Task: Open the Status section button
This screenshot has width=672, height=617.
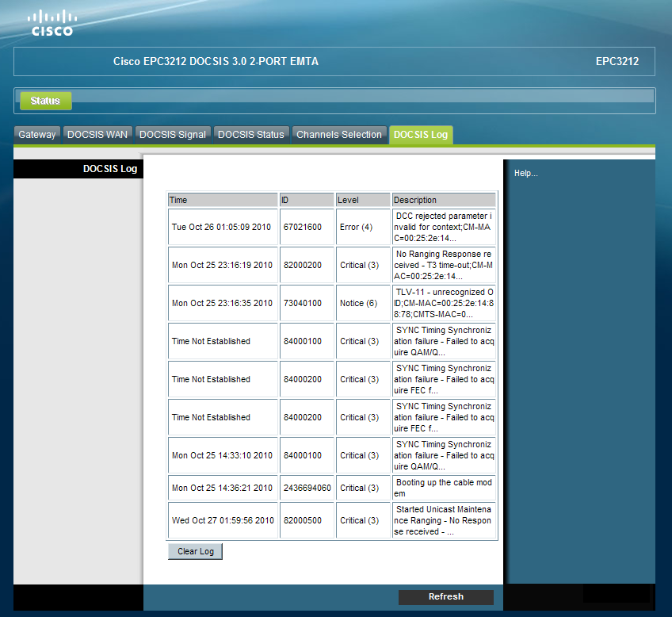Action: [46, 101]
